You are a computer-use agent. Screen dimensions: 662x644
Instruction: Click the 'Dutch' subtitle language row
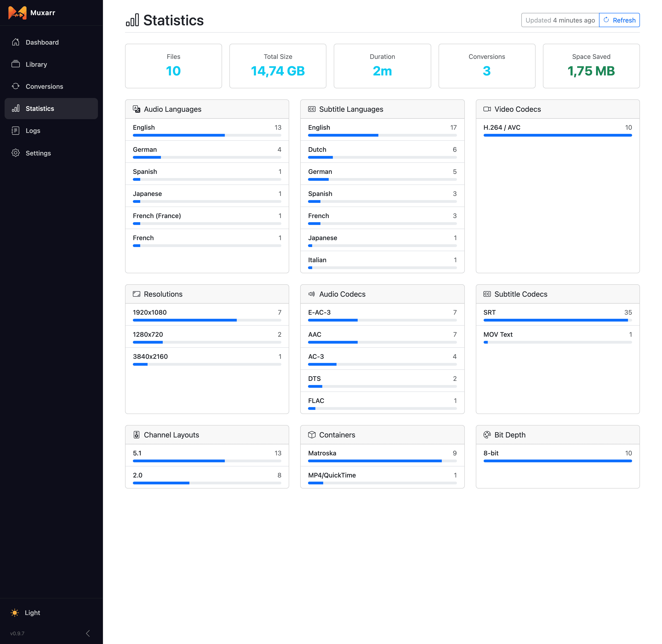click(382, 152)
